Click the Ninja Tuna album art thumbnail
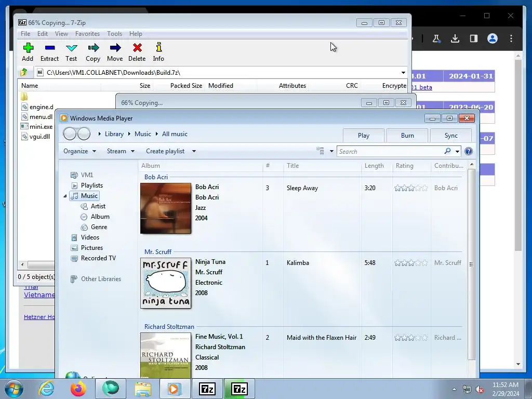This screenshot has height=399, width=532. click(x=166, y=283)
